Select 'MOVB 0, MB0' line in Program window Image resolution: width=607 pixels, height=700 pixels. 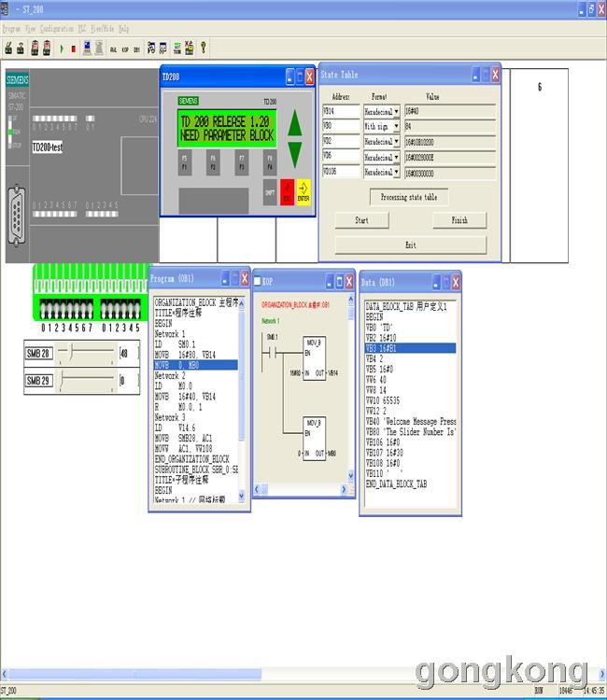pos(195,365)
